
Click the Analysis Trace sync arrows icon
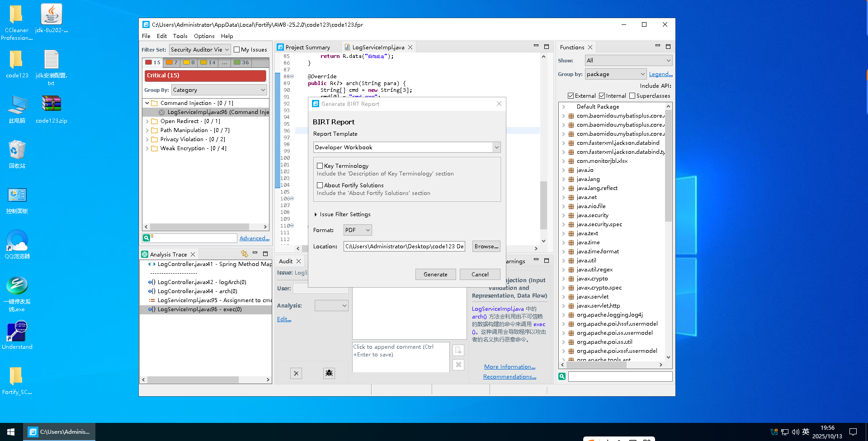point(245,254)
